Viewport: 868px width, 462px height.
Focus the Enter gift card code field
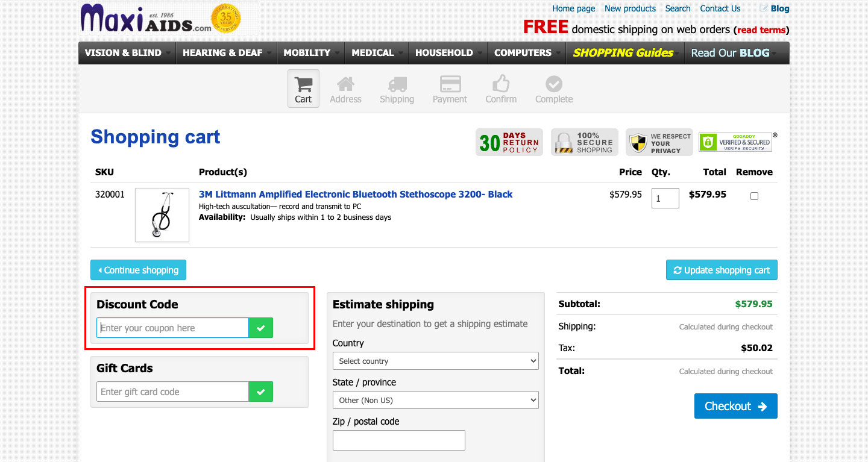pos(172,392)
